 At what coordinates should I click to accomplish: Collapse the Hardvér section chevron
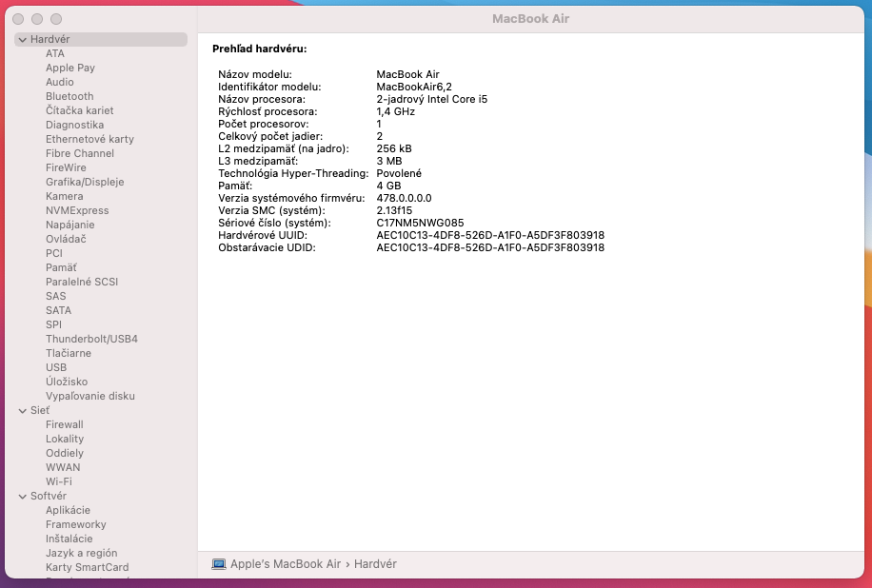point(21,40)
